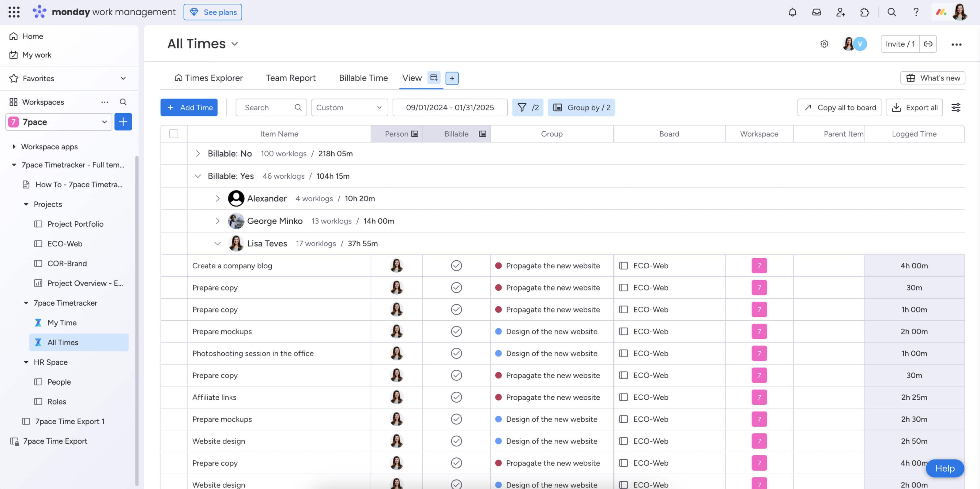Expand the Billable: No group
This screenshot has width=980, height=489.
pyautogui.click(x=198, y=154)
